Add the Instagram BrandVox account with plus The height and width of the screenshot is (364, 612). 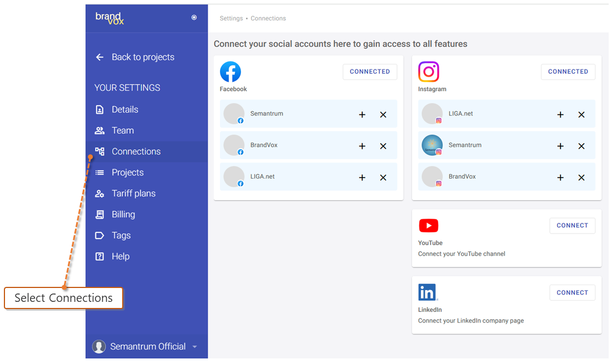[560, 178]
